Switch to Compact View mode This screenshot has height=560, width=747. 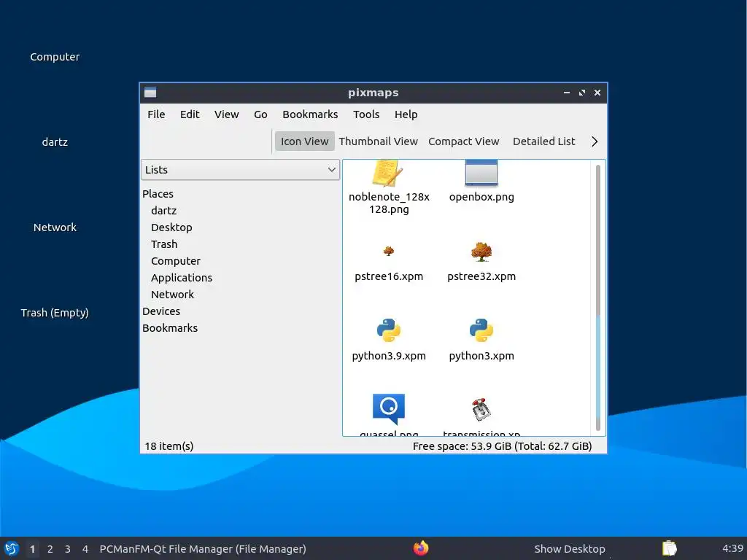(x=463, y=141)
